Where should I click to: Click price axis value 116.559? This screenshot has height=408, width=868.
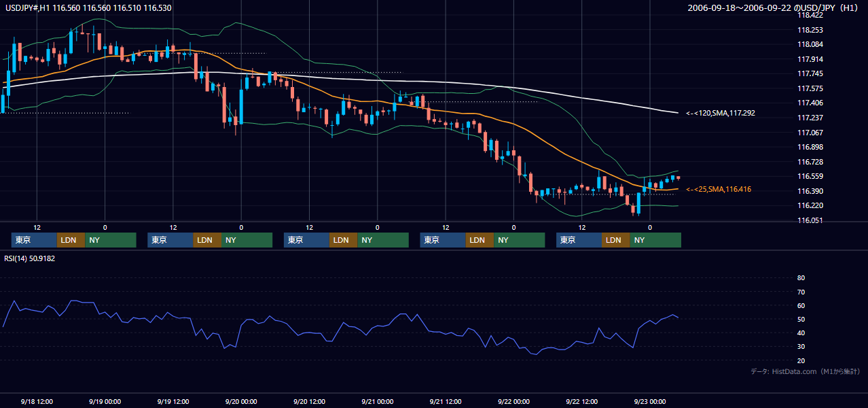[x=810, y=176]
